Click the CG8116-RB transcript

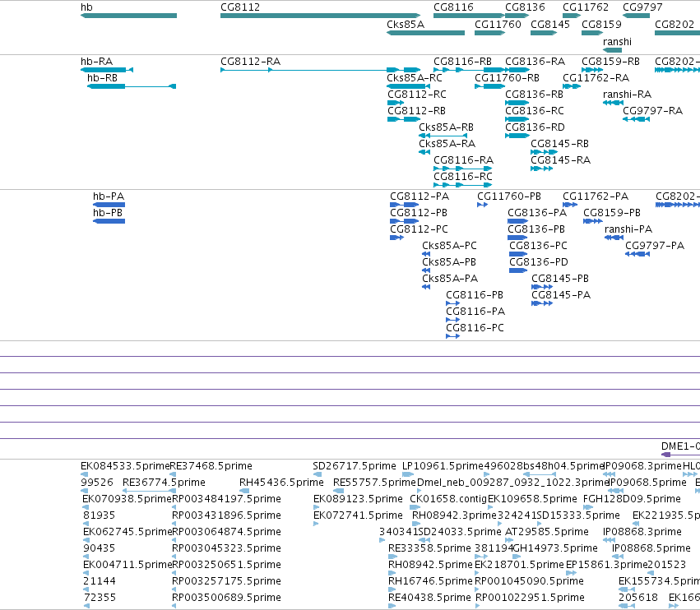pyautogui.click(x=469, y=70)
